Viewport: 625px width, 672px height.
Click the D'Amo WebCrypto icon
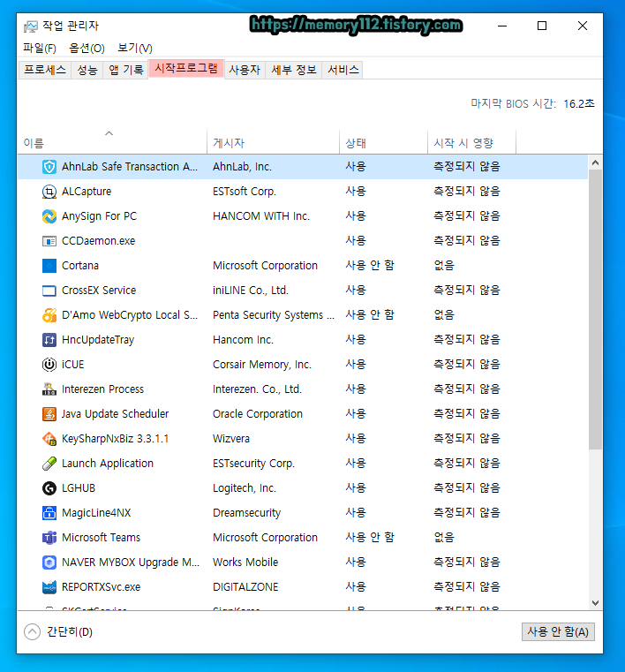49,315
